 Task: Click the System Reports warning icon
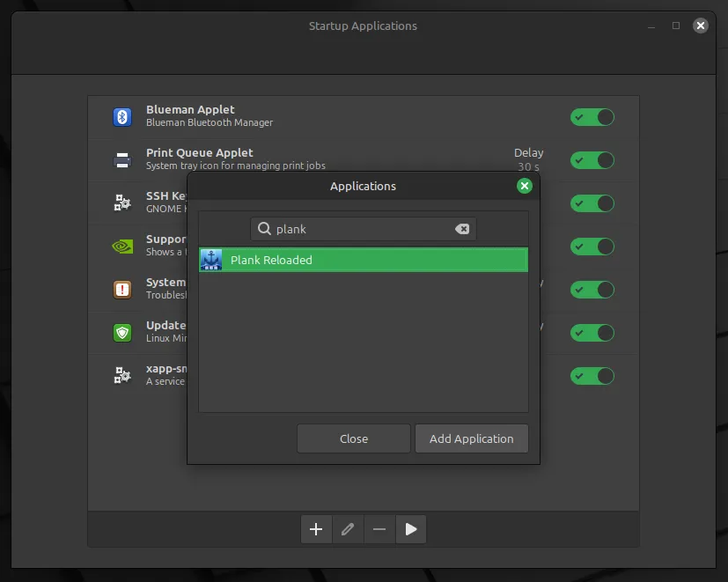tap(122, 290)
